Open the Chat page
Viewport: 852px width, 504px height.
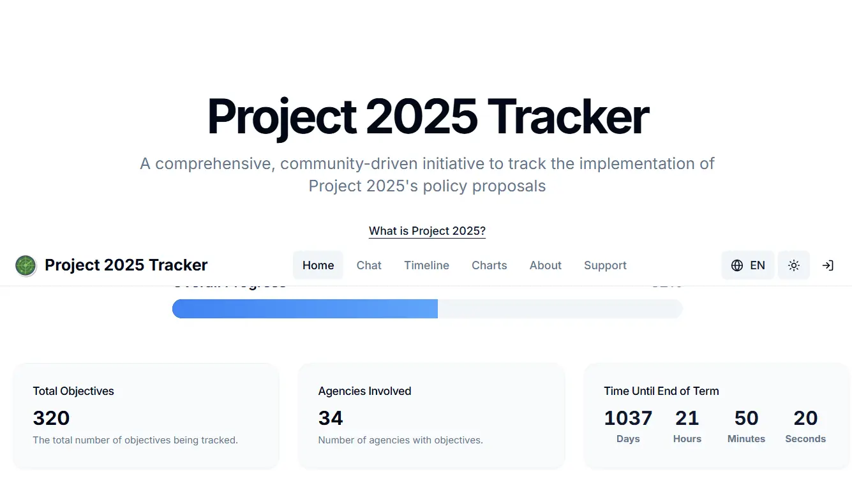[x=369, y=265]
